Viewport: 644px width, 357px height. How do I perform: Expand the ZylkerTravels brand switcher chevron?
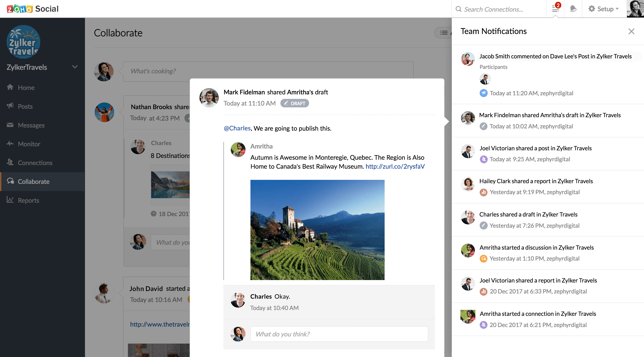click(75, 67)
